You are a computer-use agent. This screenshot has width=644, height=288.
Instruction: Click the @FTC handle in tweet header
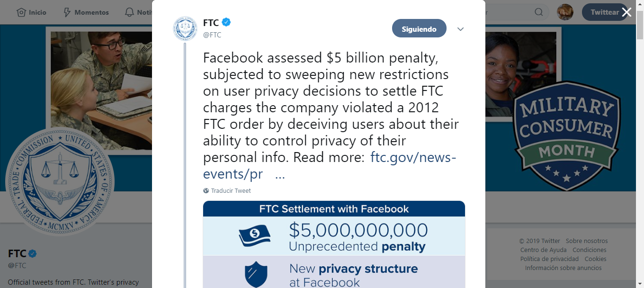tap(212, 35)
